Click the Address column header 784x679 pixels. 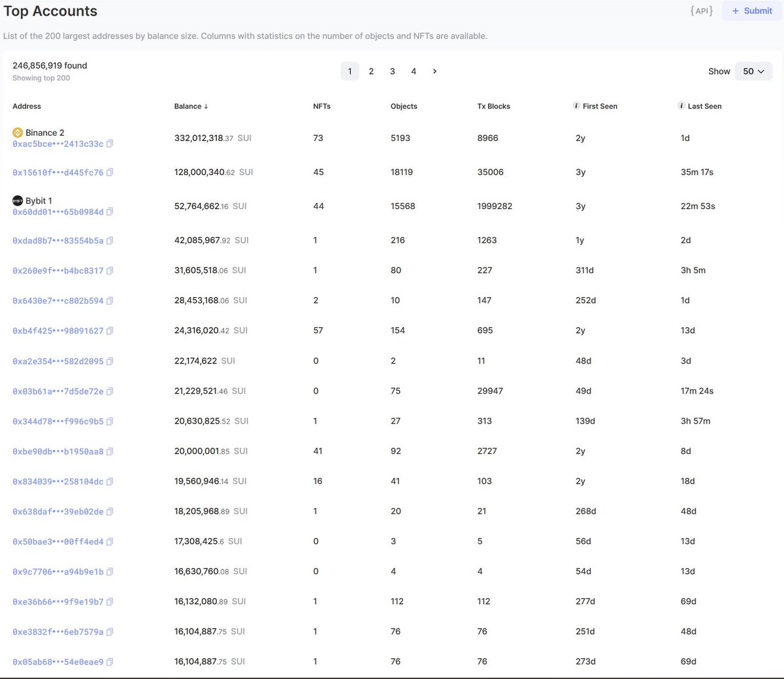(x=27, y=106)
